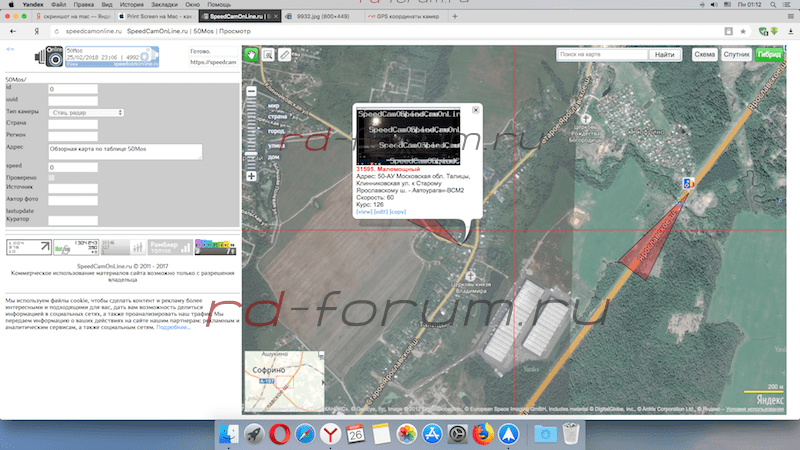Click the speed input field
Viewport: 800px width, 450px height.
point(73,167)
